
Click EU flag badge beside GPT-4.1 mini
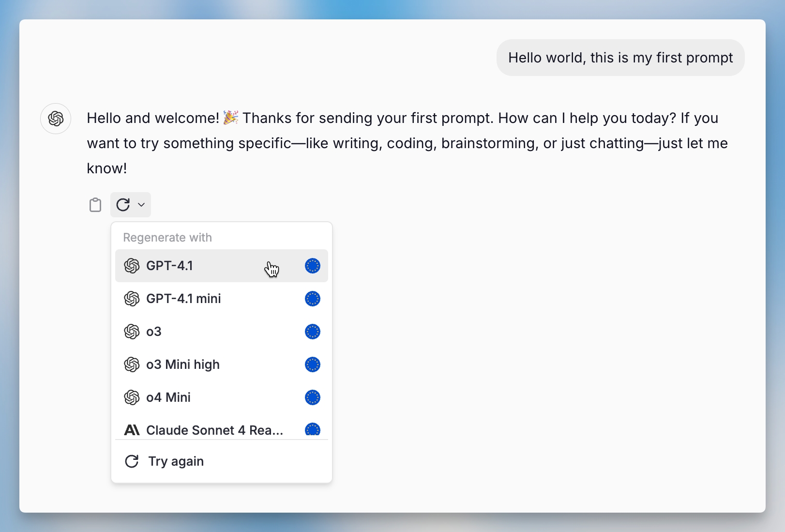point(313,299)
